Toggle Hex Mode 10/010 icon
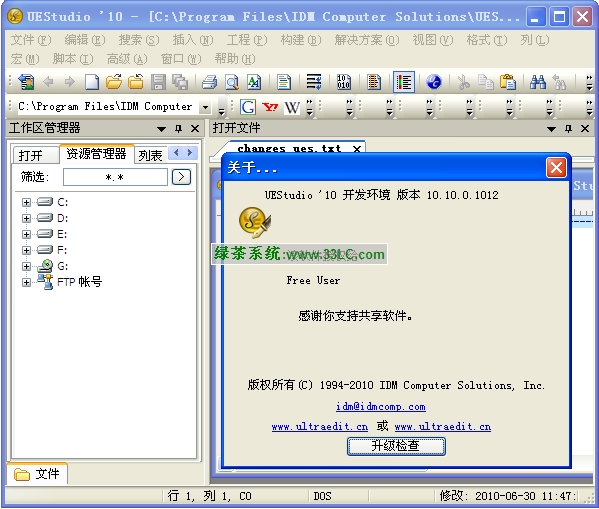This screenshot has height=509, width=599. pyautogui.click(x=343, y=82)
